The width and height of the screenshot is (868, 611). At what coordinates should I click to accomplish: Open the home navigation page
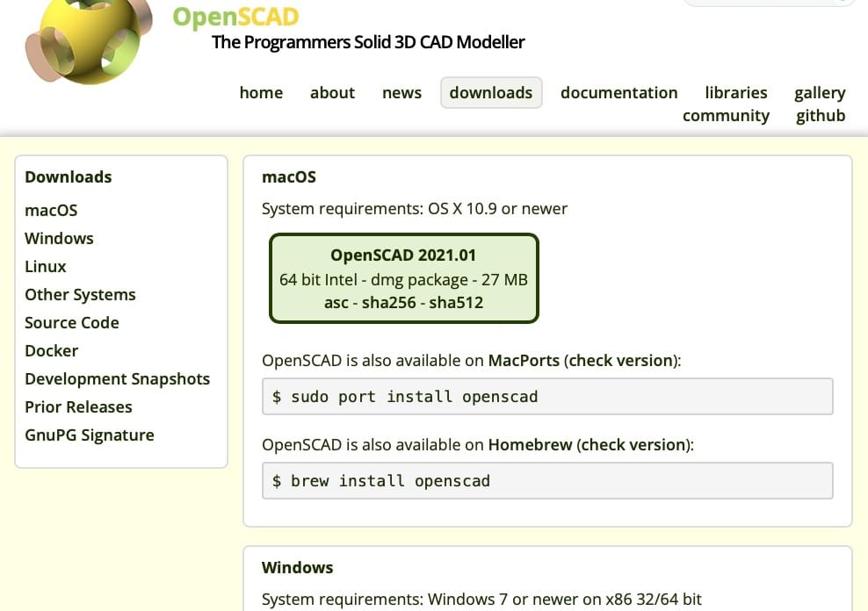(x=261, y=93)
